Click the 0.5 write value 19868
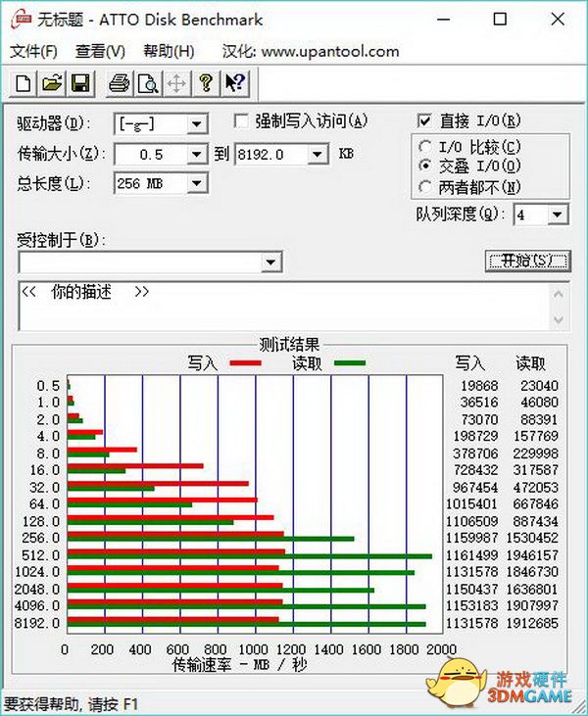 tap(479, 386)
